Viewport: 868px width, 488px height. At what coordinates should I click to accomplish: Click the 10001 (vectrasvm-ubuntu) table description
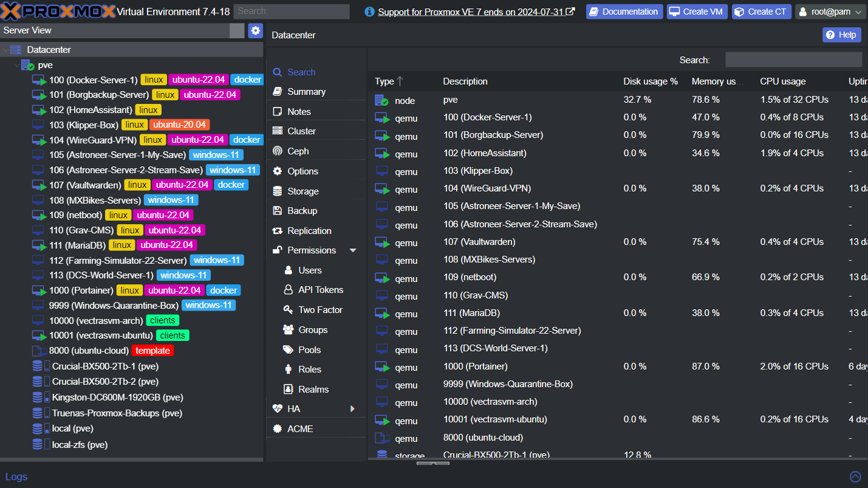click(x=495, y=419)
